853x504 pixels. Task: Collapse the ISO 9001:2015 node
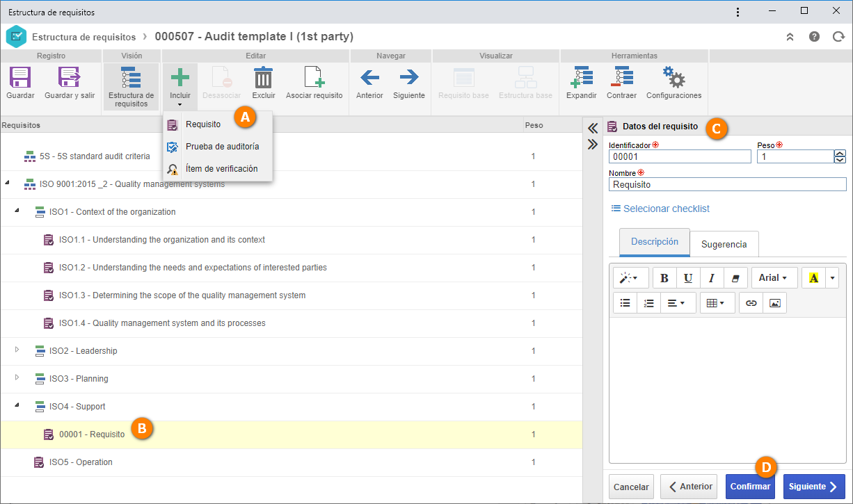pyautogui.click(x=7, y=183)
